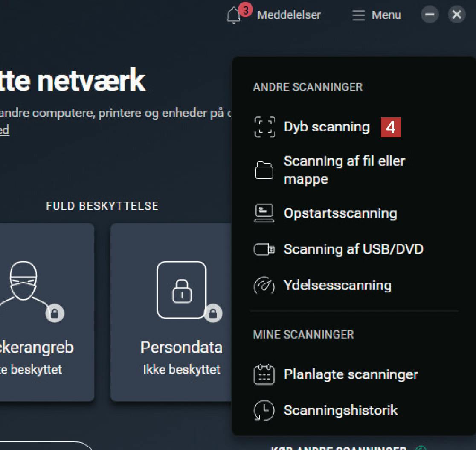
Task: Click the notifications bell icon
Action: coord(234,16)
